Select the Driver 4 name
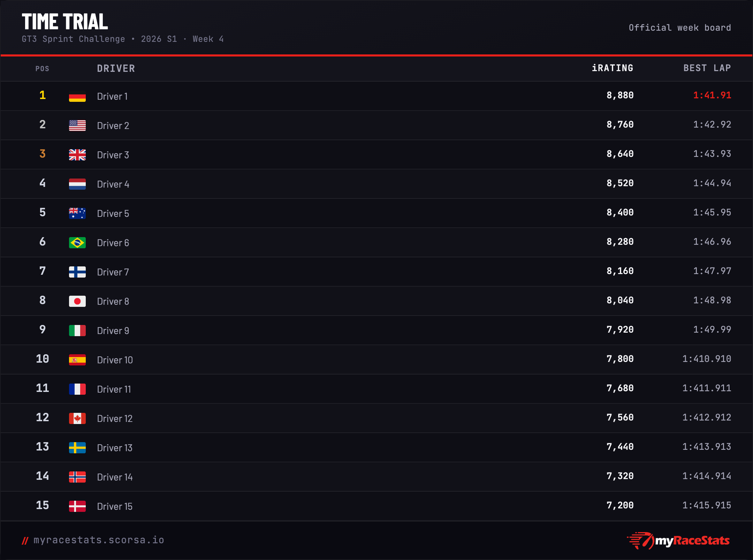The height and width of the screenshot is (560, 753). [x=113, y=184]
